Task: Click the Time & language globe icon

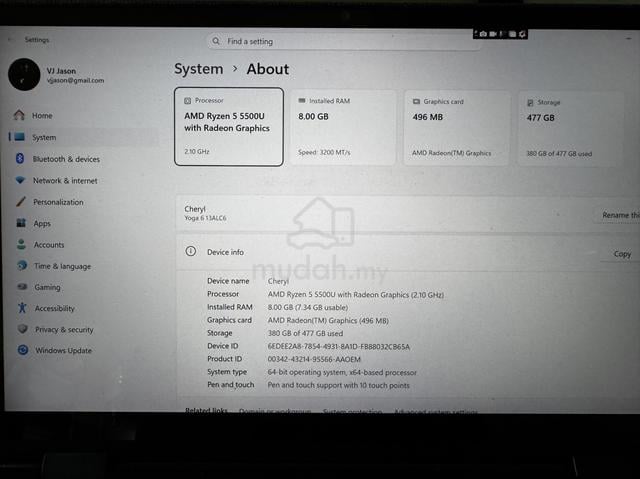Action: click(22, 266)
